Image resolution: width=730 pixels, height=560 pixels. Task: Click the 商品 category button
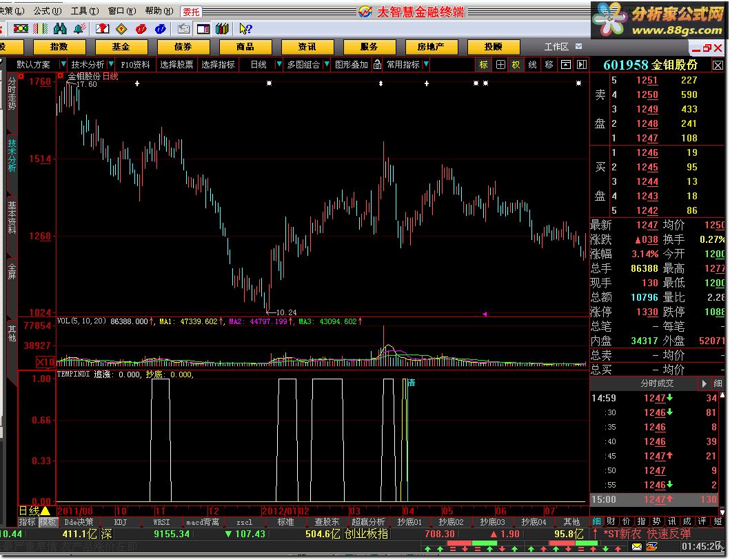pyautogui.click(x=245, y=47)
